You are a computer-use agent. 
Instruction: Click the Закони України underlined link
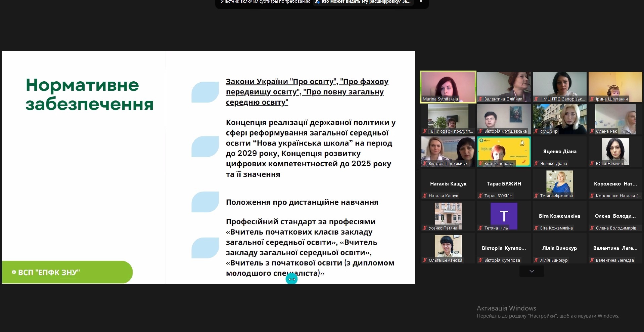(307, 92)
